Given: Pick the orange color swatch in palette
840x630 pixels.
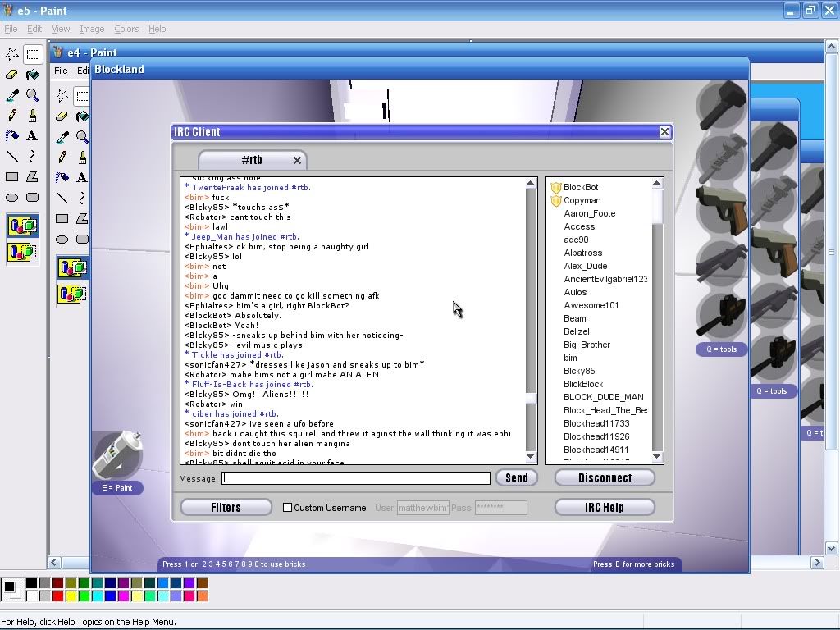Looking at the screenshot, I should pyautogui.click(x=202, y=596).
